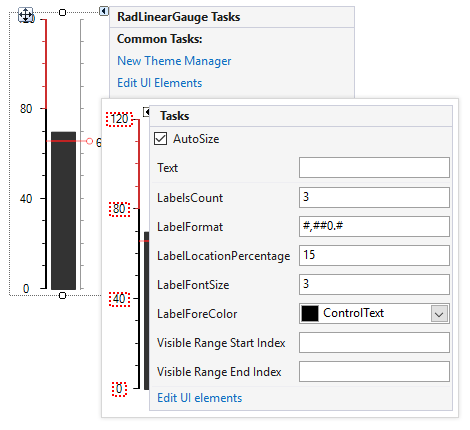The width and height of the screenshot is (470, 430).
Task: Click the LabelLocationPercentage field
Action: point(374,255)
